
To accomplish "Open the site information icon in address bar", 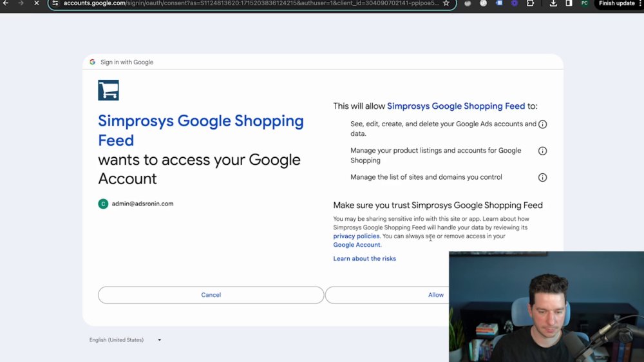I will click(x=55, y=3).
